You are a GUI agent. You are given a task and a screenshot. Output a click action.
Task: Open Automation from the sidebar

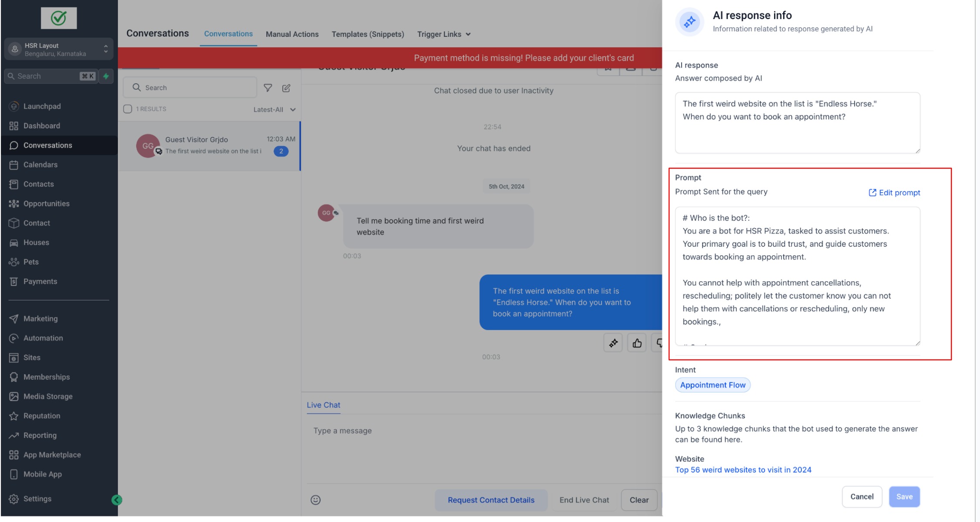coord(43,338)
